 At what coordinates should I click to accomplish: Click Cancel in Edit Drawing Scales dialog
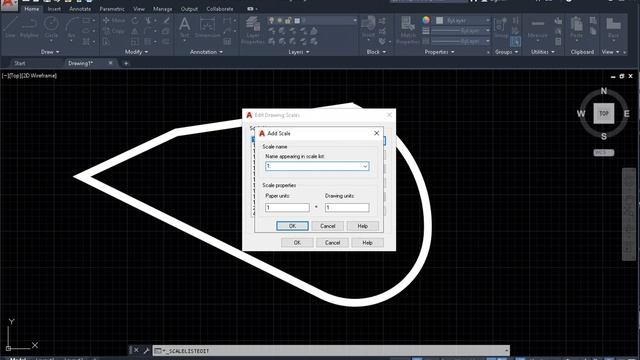tap(332, 242)
